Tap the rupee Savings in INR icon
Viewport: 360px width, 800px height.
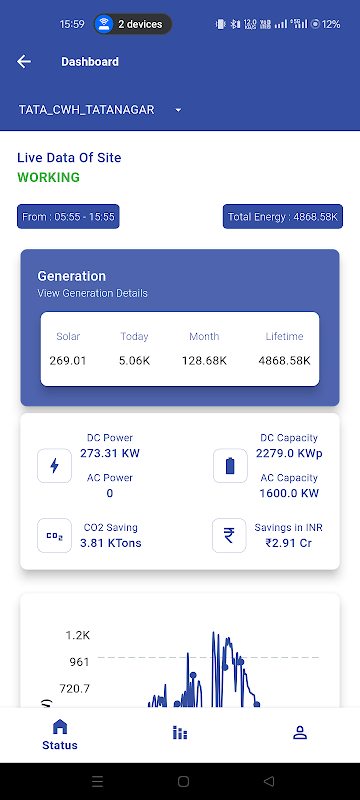click(x=229, y=536)
